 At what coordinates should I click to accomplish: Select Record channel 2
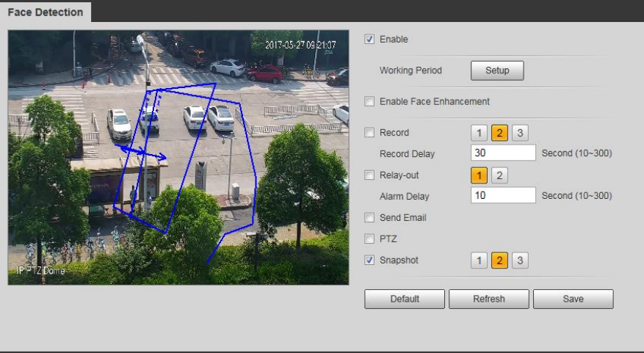[499, 133]
